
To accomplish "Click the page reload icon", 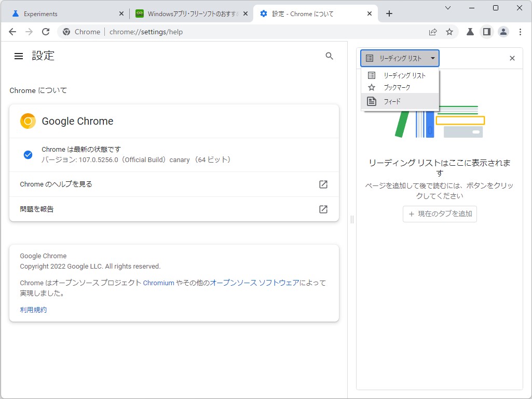I will 45,32.
